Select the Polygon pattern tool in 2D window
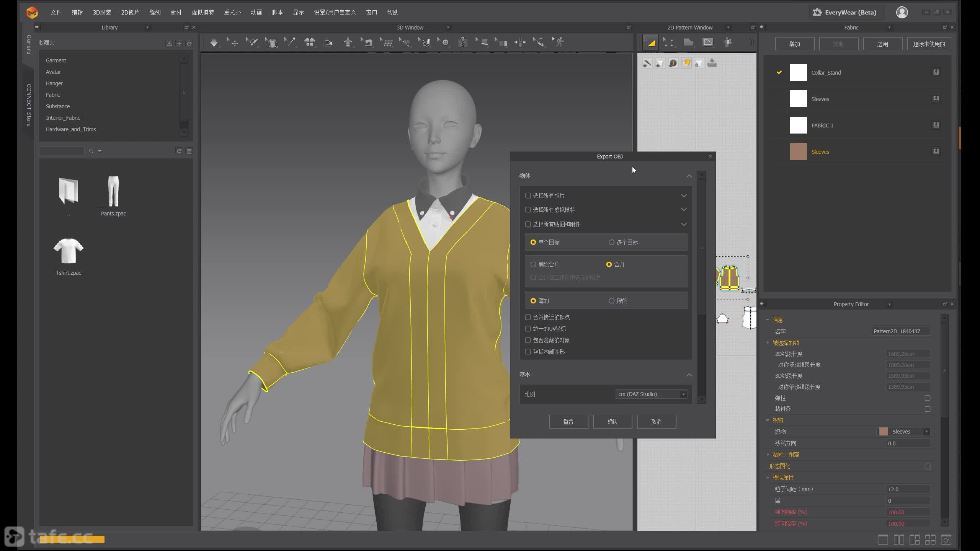The width and height of the screenshot is (980, 551). 688,42
